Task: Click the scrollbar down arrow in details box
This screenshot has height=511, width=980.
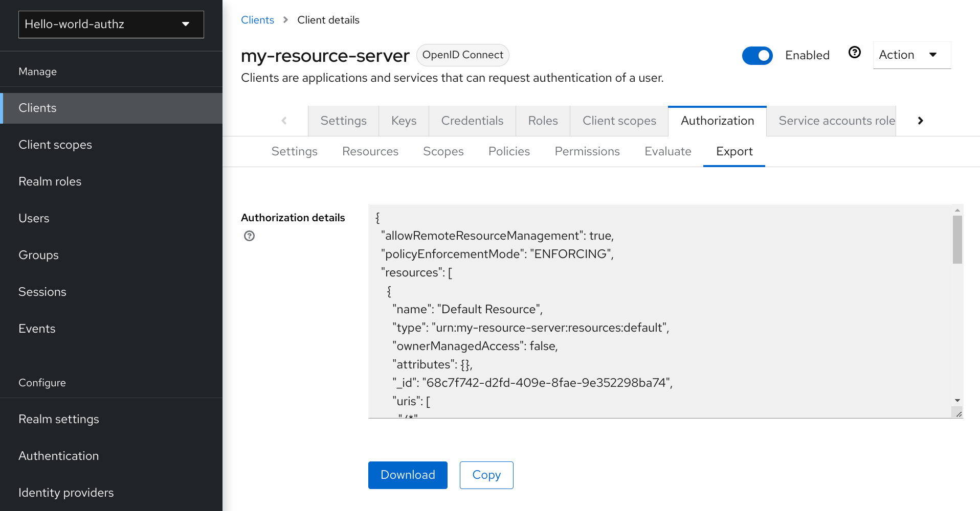Action: [x=956, y=401]
